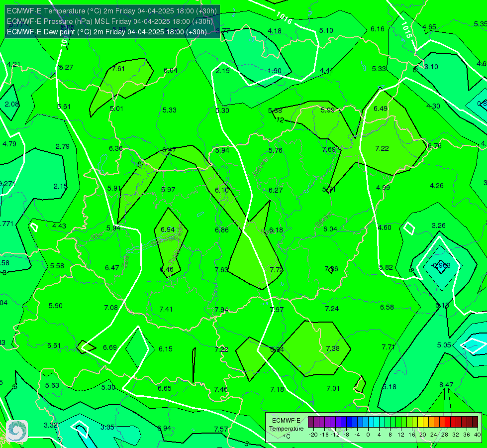Screen dimensions: 487x448
Task: Click the 7.63 dew point value
Action: [x=221, y=269]
